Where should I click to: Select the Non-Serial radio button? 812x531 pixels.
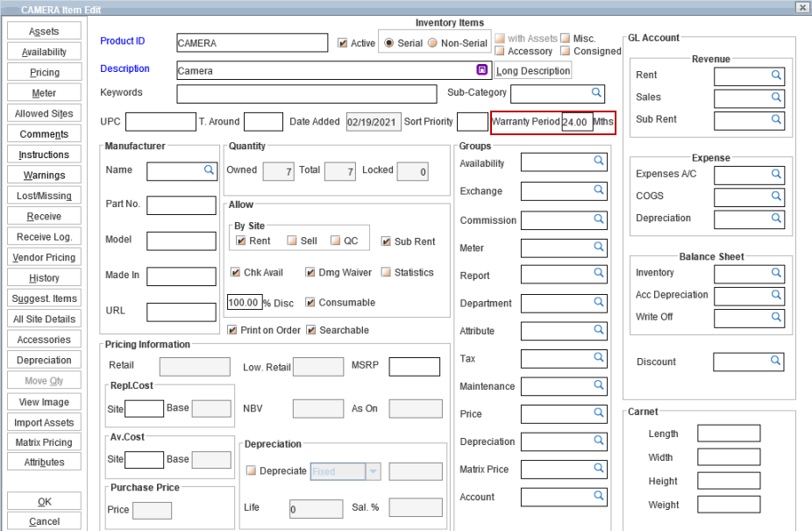[x=432, y=43]
